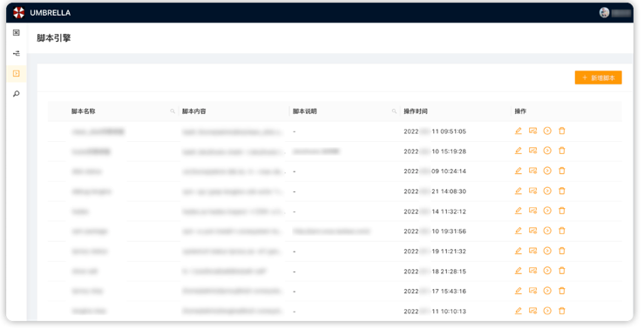This screenshot has height=329, width=644.
Task: Delete the script dated 11 09:51:05
Action: click(562, 131)
